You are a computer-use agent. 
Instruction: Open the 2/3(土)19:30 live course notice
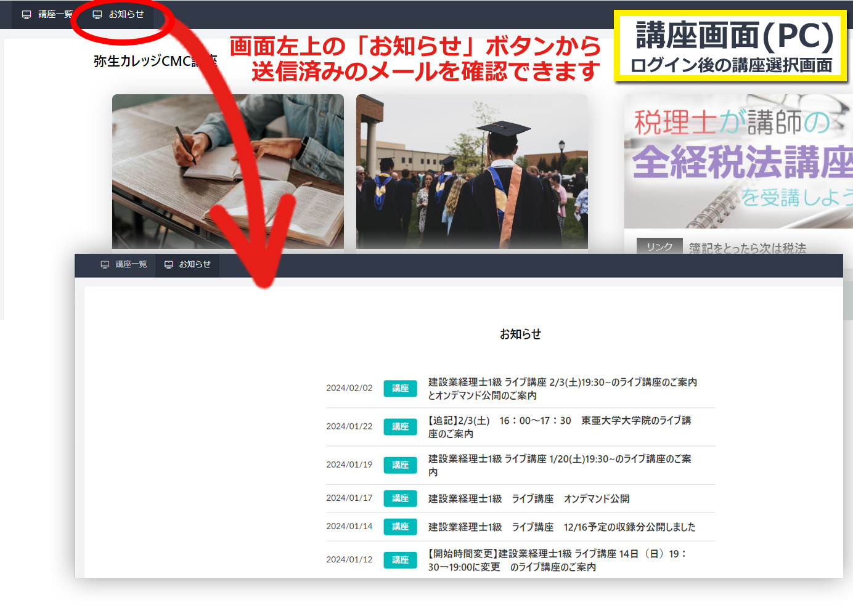click(x=562, y=389)
